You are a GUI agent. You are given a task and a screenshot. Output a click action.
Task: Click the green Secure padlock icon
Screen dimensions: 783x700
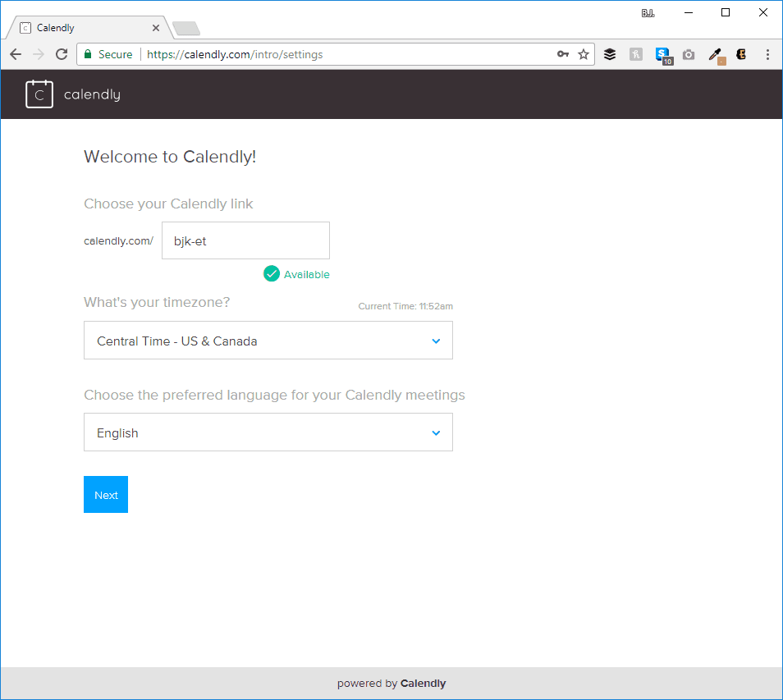point(88,54)
